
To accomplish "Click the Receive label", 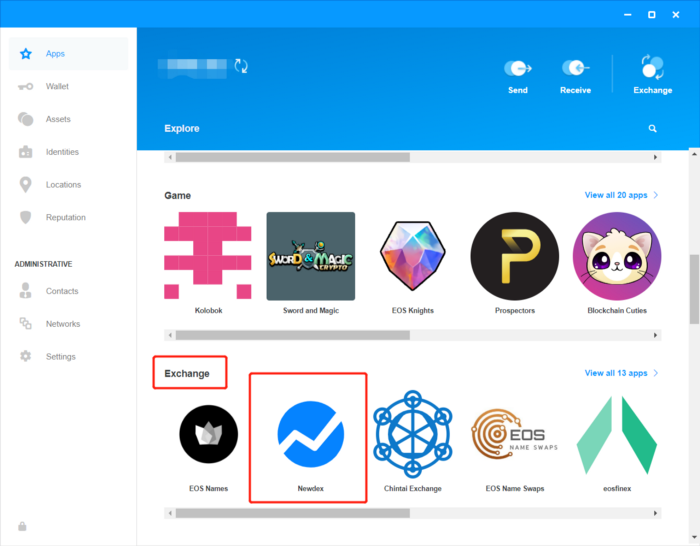I will 575,90.
